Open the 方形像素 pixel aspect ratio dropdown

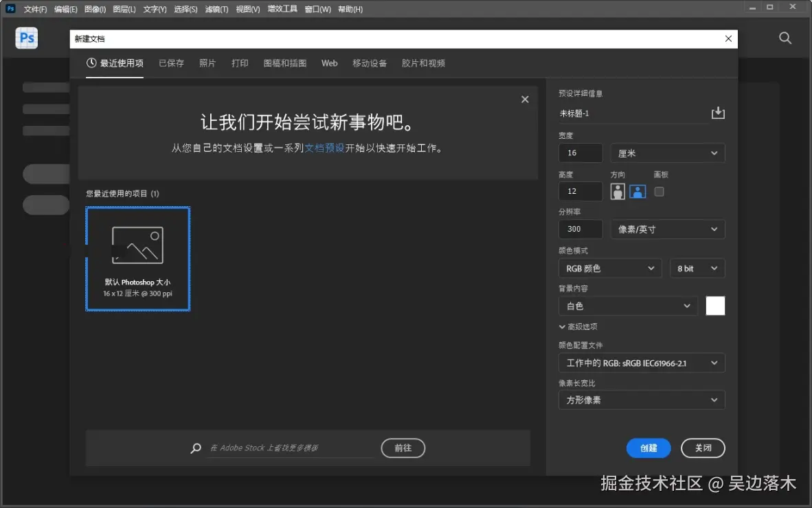pyautogui.click(x=642, y=399)
